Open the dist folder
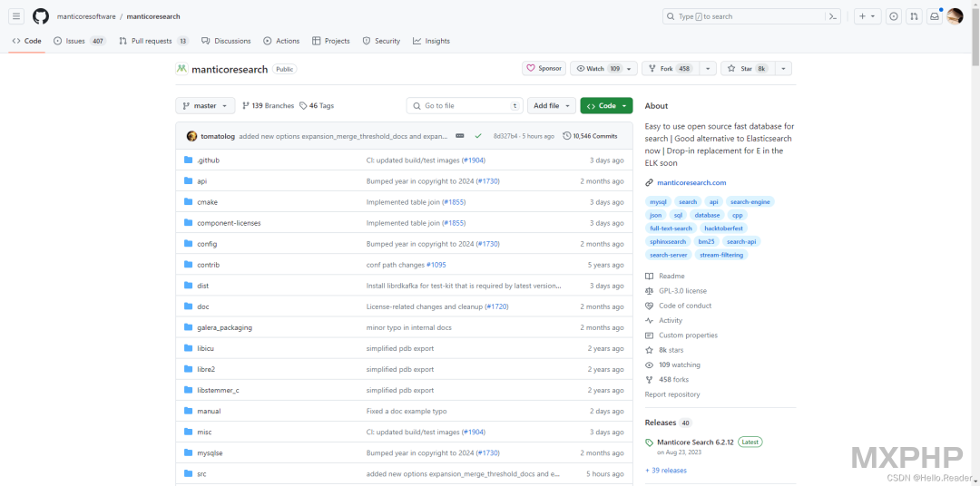Screen dimensions: 980x486 (x=202, y=286)
